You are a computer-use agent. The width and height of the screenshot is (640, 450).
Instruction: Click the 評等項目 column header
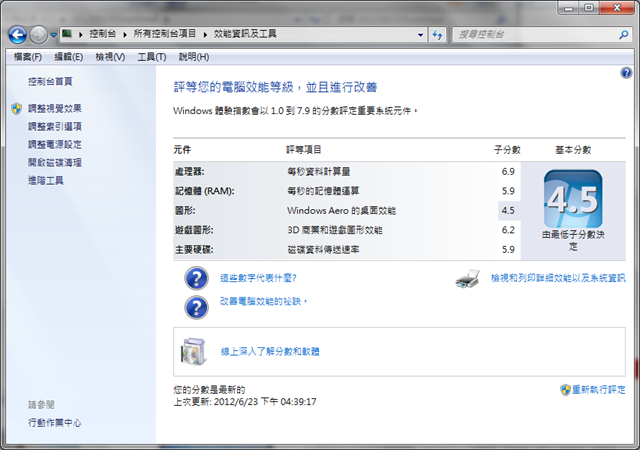click(x=304, y=150)
